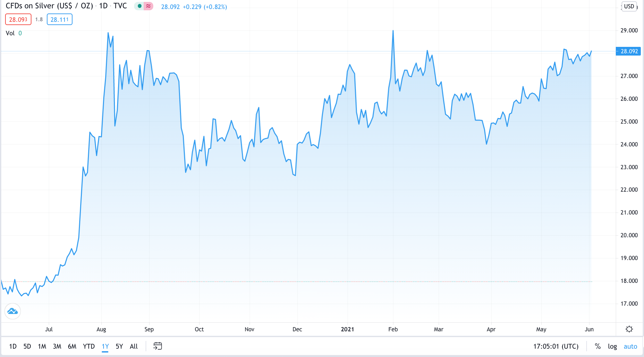Open timezone menu at 17:05:01 (UTC)

pyautogui.click(x=556, y=346)
